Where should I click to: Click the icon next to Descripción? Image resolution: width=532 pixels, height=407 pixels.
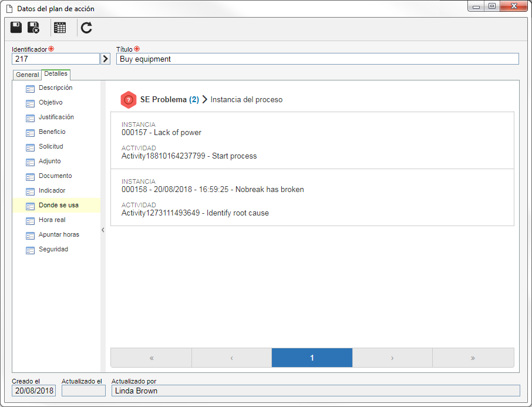[30, 89]
